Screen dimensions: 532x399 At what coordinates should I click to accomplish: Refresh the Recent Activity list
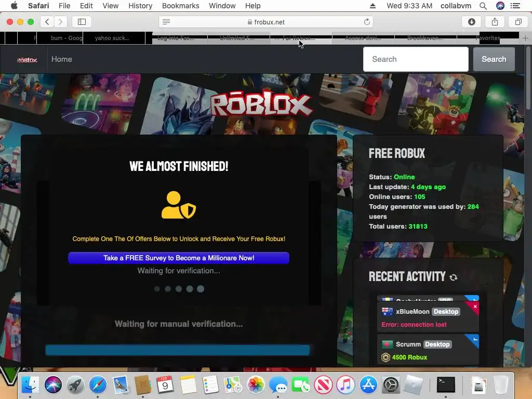pyautogui.click(x=453, y=277)
